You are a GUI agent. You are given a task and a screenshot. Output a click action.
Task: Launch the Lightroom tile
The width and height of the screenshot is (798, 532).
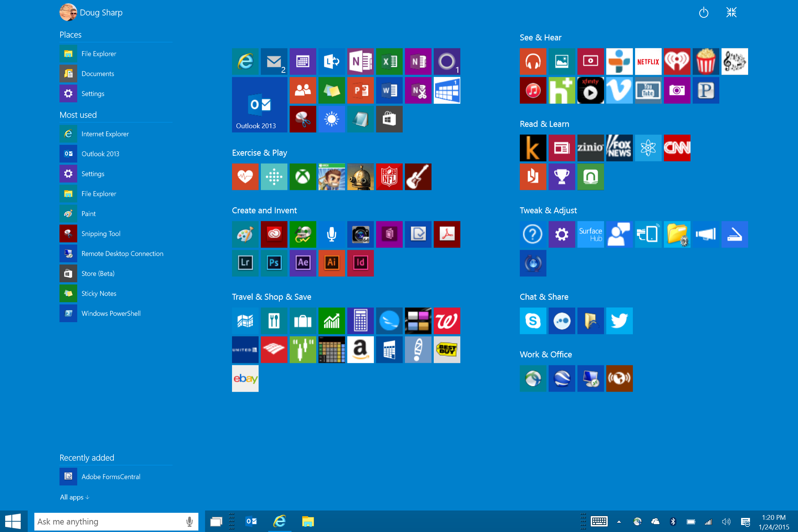tap(245, 263)
